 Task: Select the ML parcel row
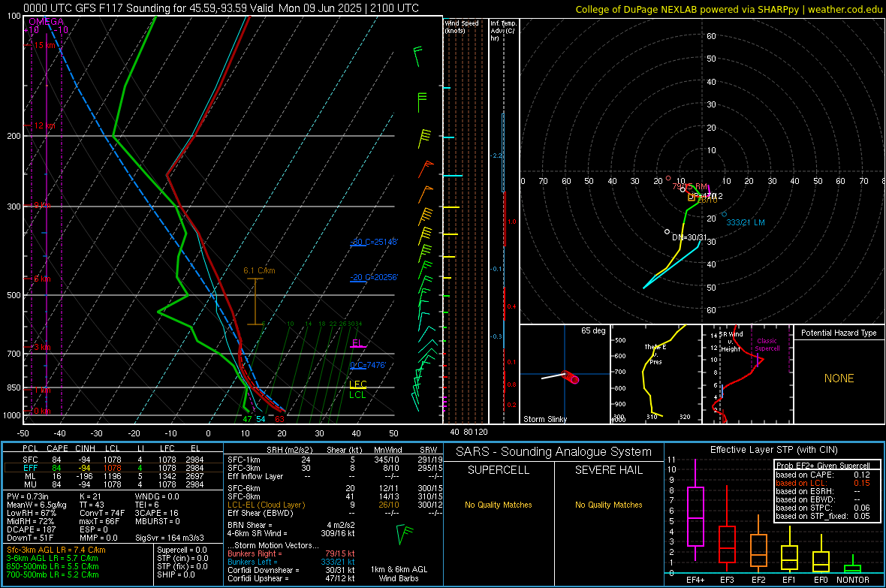(x=113, y=476)
